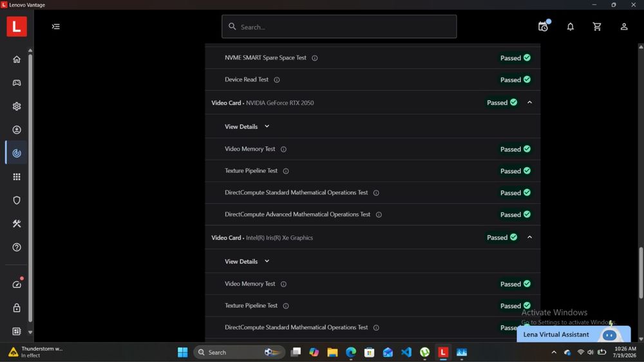Show hidden system tray icons chevron
The height and width of the screenshot is (362, 644).
coord(554,352)
